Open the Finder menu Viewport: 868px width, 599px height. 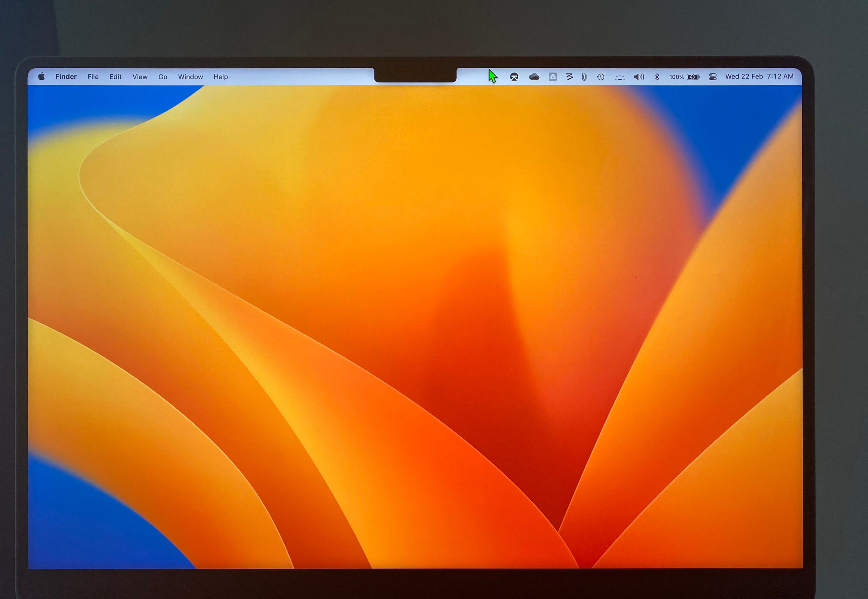click(x=66, y=76)
